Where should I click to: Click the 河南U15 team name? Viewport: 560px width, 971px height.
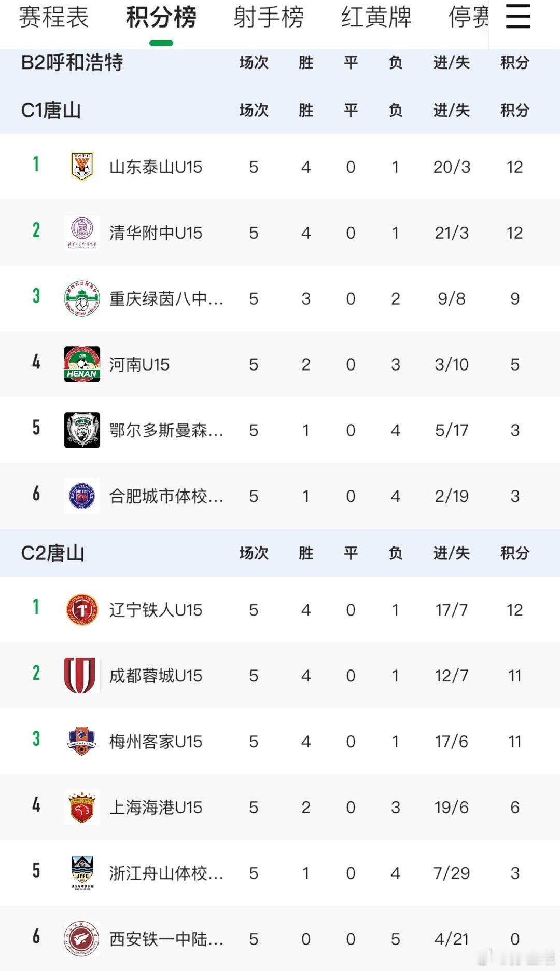pyautogui.click(x=139, y=365)
